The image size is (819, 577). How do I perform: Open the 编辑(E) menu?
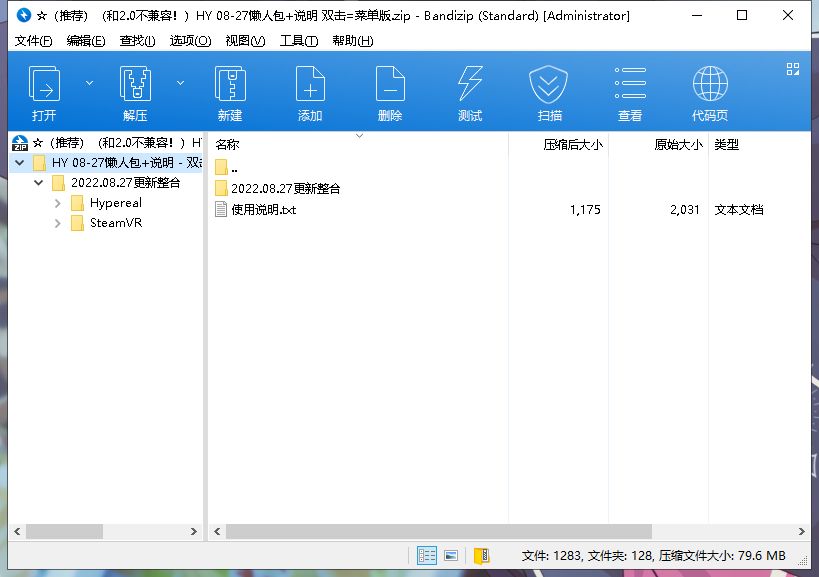pos(86,41)
